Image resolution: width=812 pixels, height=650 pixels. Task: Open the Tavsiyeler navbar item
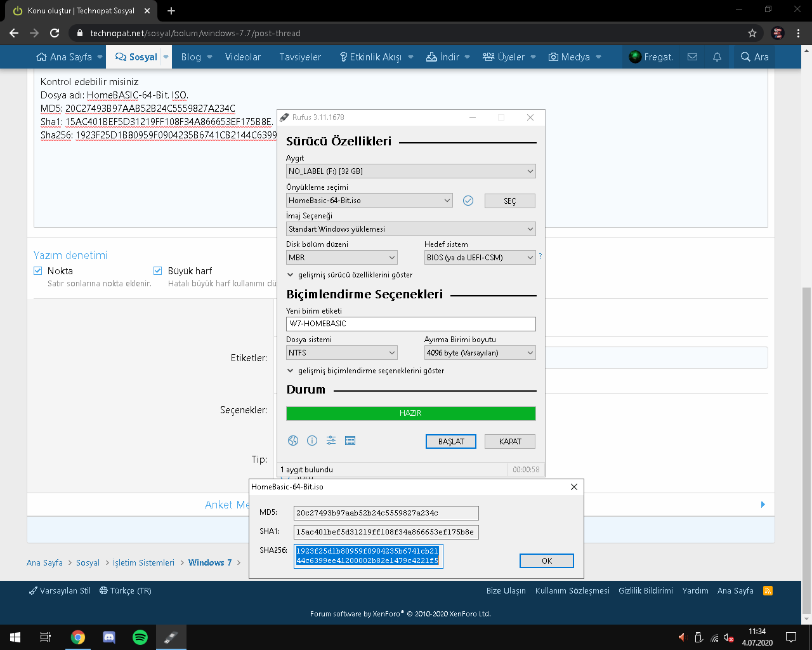pyautogui.click(x=300, y=57)
